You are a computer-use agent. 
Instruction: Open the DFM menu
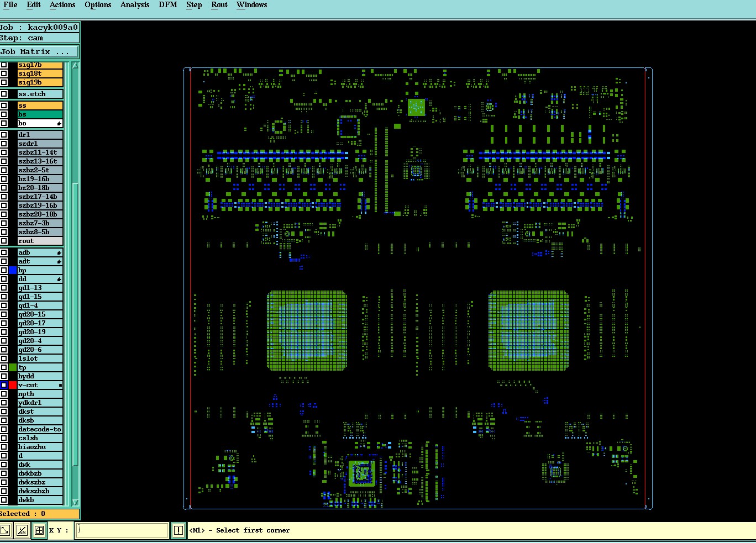168,4
